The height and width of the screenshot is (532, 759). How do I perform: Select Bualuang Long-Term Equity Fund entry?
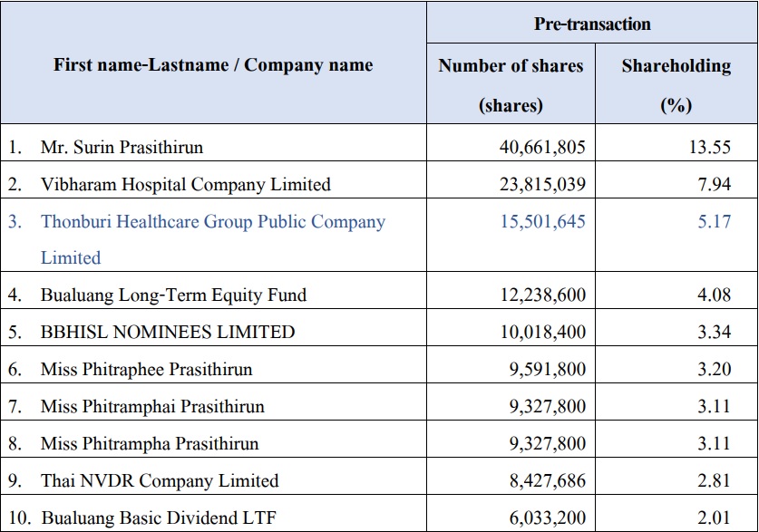click(173, 295)
